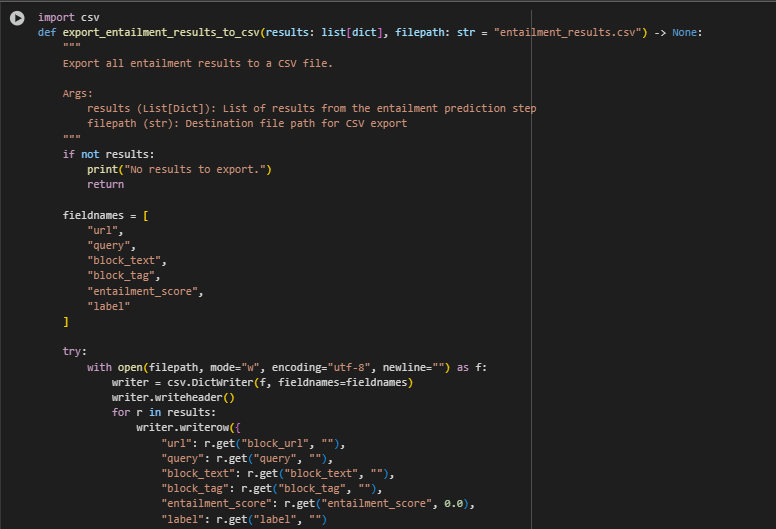Click the 'return' statement
This screenshot has height=529, width=776.
[x=105, y=184]
